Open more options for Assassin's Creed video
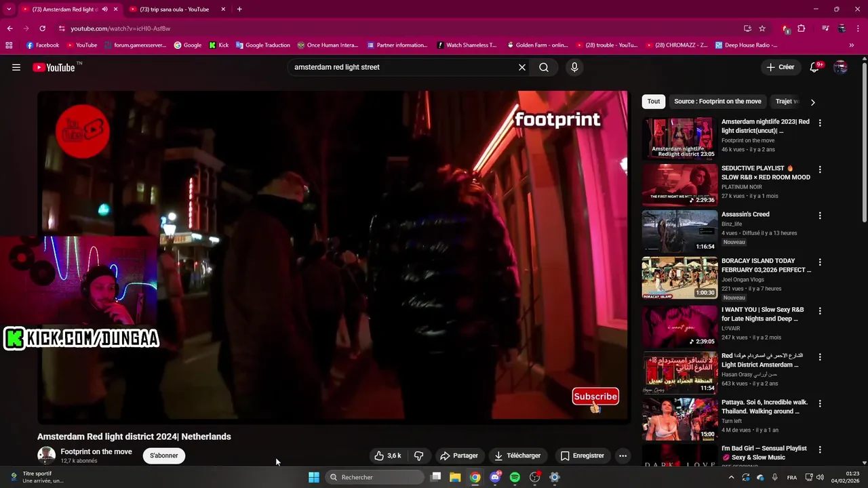868x488 pixels. (x=820, y=216)
